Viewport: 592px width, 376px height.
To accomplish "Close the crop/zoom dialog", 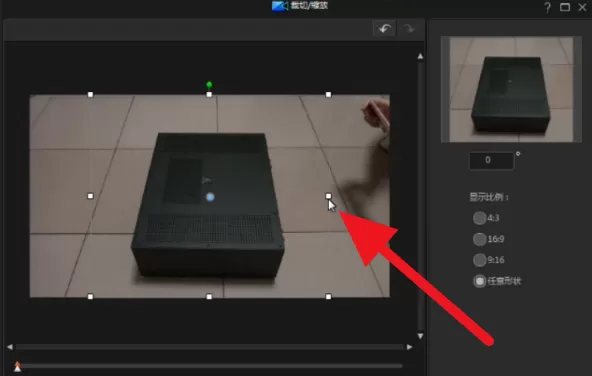I will [x=583, y=7].
